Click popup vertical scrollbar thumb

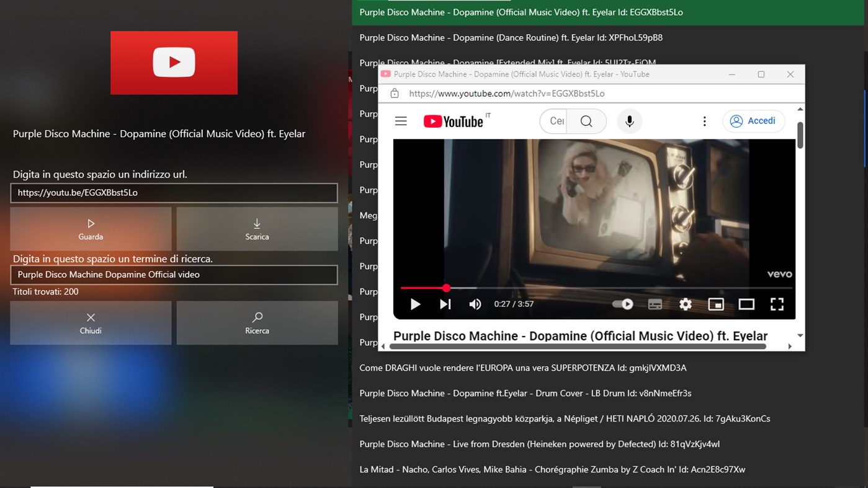pyautogui.click(x=800, y=135)
